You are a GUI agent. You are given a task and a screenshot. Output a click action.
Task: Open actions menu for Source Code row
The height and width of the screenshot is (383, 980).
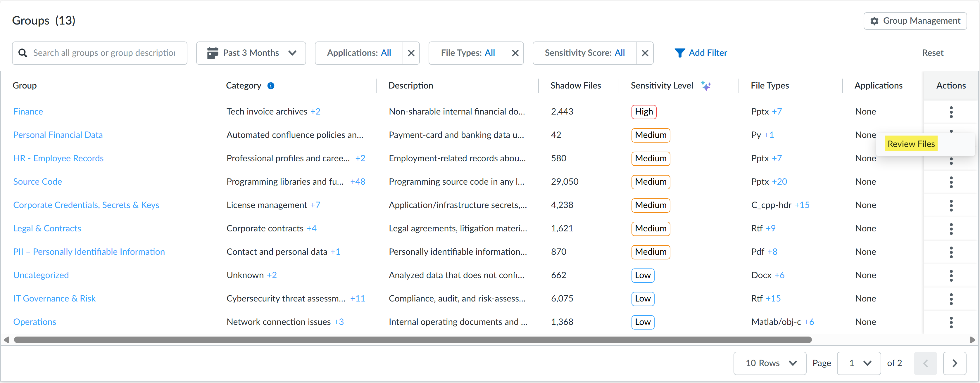pos(951,182)
